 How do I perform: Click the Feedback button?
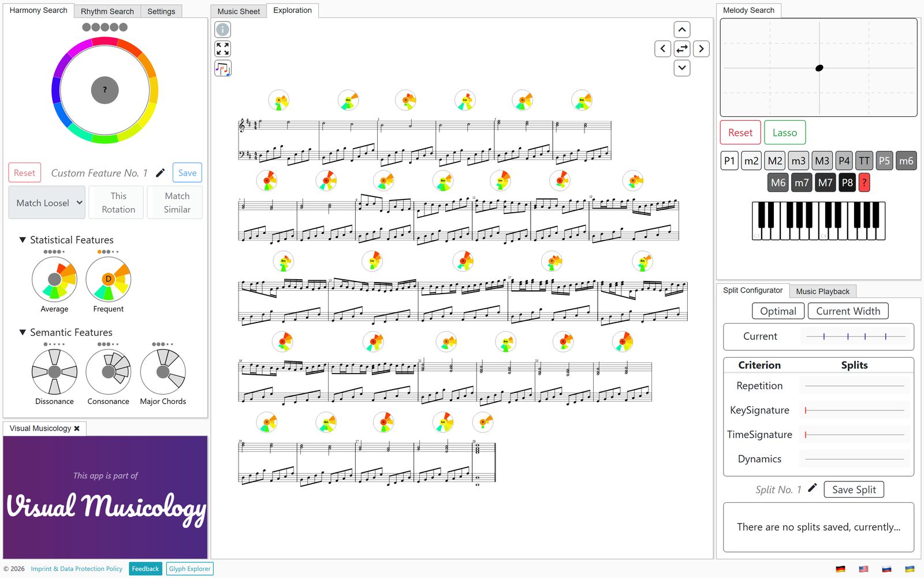[x=146, y=569]
